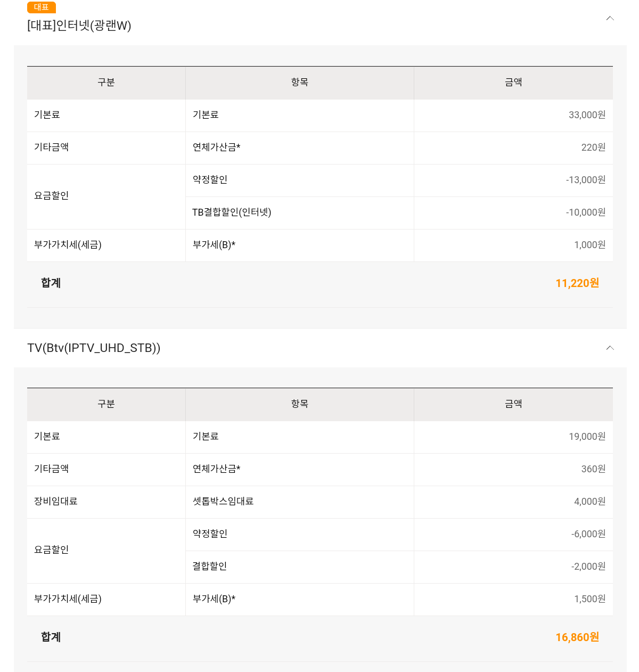Viewport: 639px width, 672px height.
Task: Select the internet 연체가산금* item
Action: (x=216, y=147)
